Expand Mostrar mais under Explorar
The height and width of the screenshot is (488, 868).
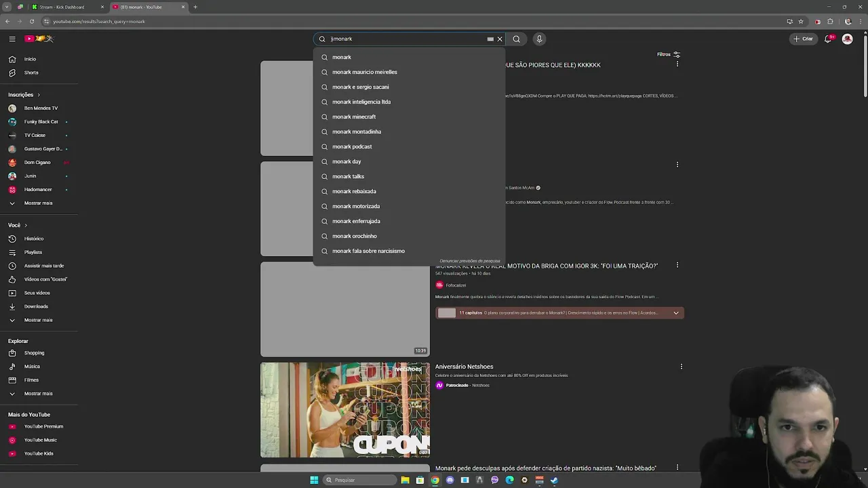click(39, 394)
